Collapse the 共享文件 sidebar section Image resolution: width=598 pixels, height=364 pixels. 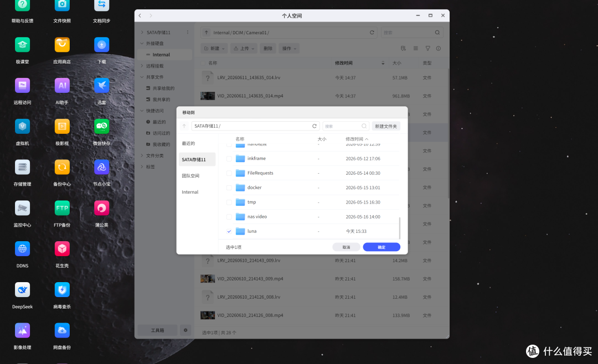point(142,77)
